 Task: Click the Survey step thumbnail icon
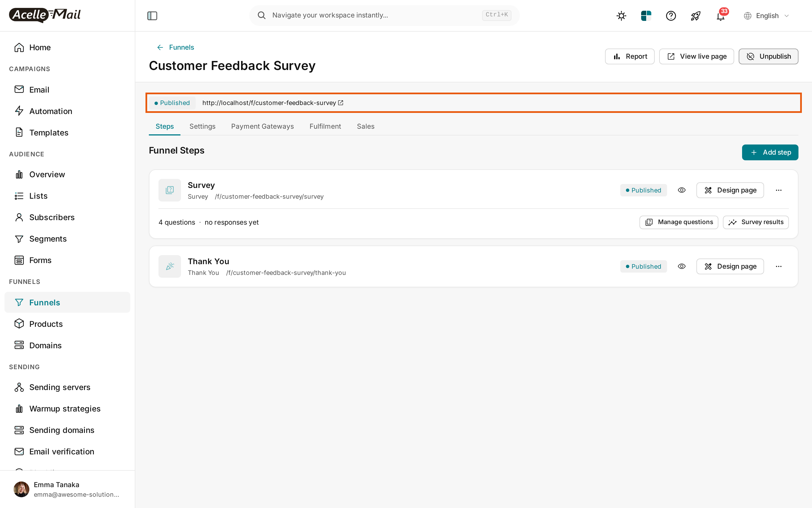point(169,190)
